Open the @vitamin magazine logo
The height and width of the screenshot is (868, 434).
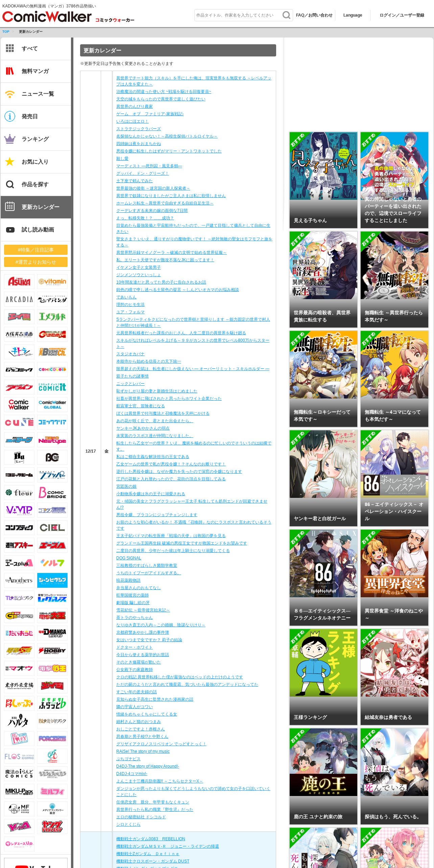(52, 282)
